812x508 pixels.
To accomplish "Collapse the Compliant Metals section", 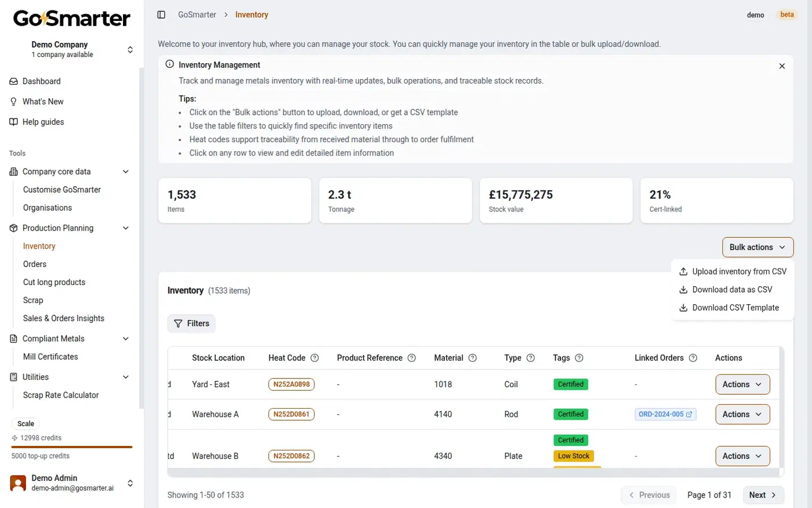I will tap(126, 338).
